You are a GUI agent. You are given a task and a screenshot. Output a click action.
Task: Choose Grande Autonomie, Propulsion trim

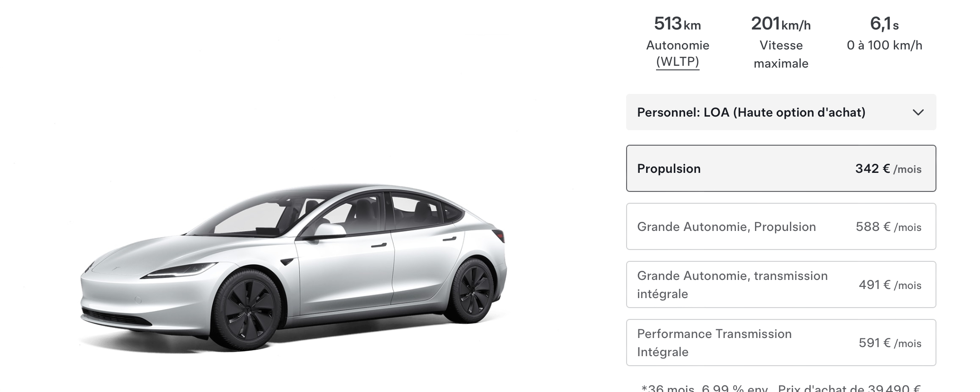[781, 226]
